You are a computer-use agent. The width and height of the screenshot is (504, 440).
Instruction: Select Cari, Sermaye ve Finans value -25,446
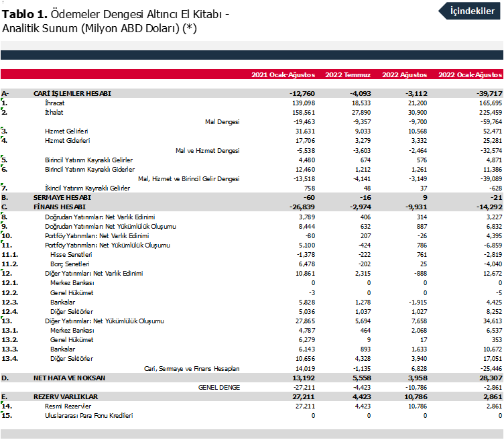coord(491,369)
